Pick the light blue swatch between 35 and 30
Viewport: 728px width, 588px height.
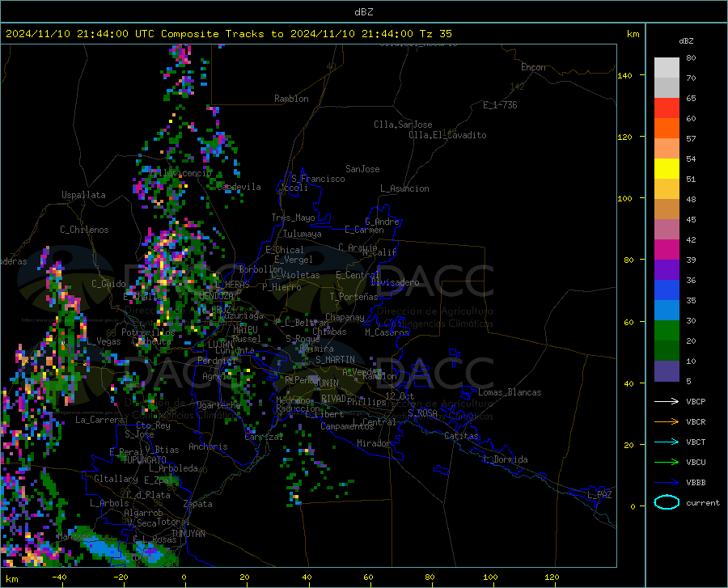tap(667, 311)
